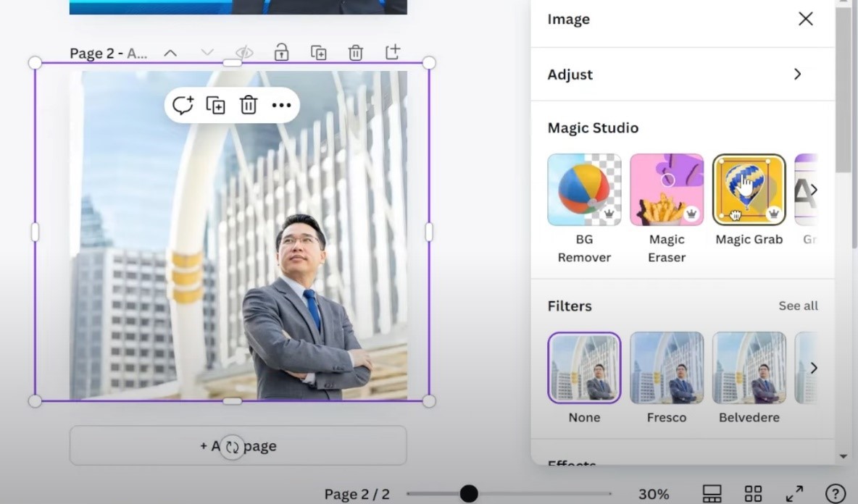The width and height of the screenshot is (858, 504).
Task: Hide page 2 using the eye icon
Action: coord(244,52)
